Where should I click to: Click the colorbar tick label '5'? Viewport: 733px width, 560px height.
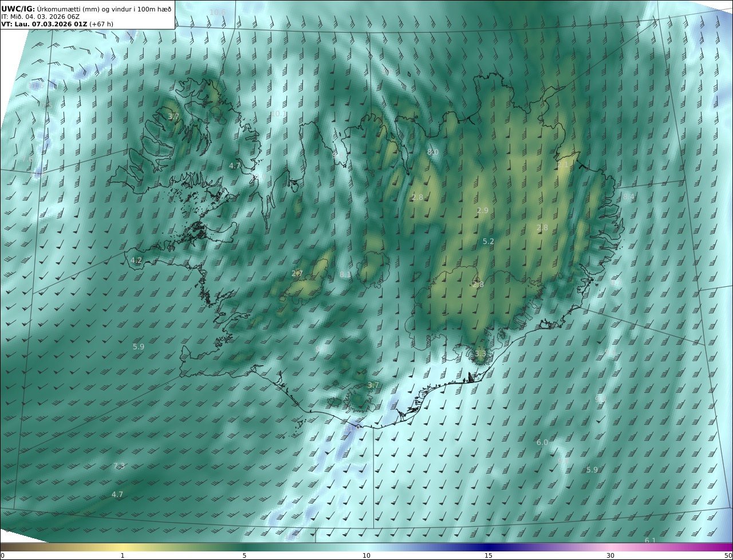tap(245, 555)
